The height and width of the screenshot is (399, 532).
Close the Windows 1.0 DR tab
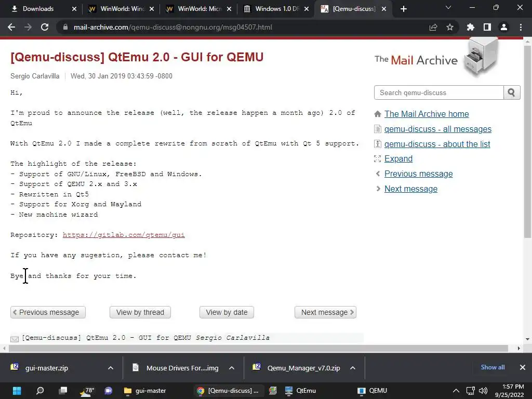(307, 9)
